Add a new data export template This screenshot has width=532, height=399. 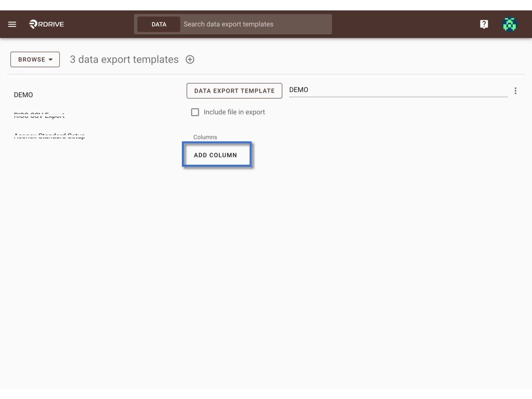click(x=190, y=59)
